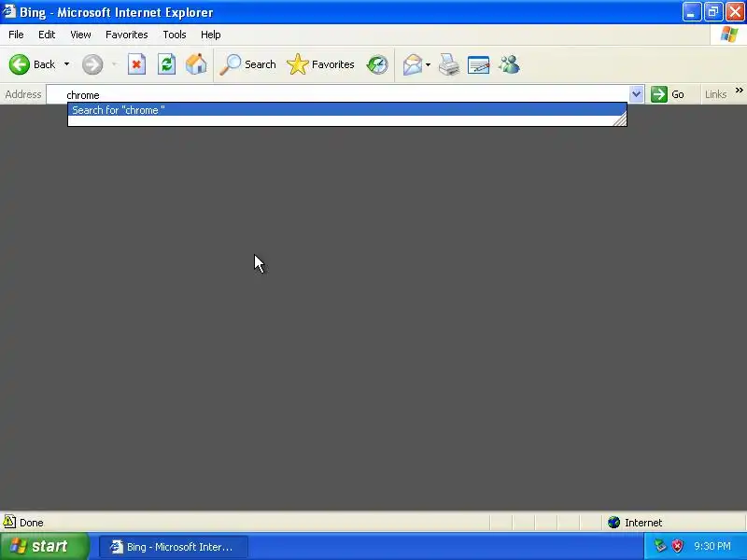Open the History clock icon

click(377, 64)
